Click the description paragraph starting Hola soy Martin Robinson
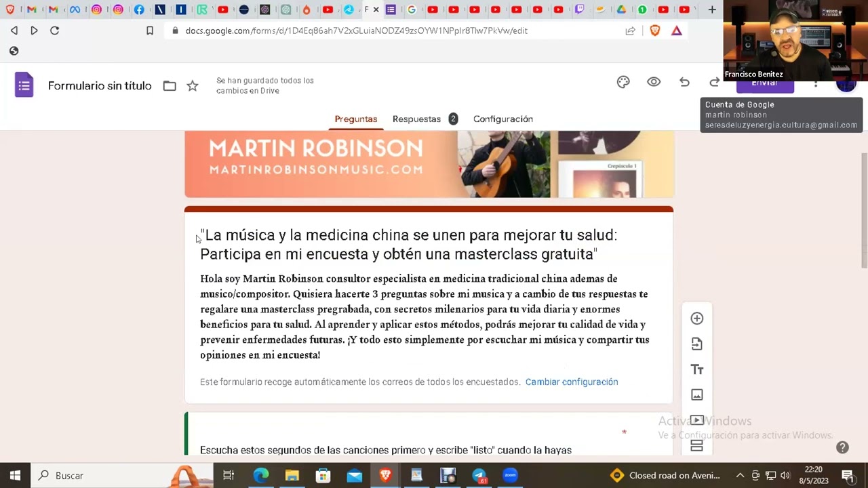Screen dimensions: 868x488 click(x=425, y=317)
